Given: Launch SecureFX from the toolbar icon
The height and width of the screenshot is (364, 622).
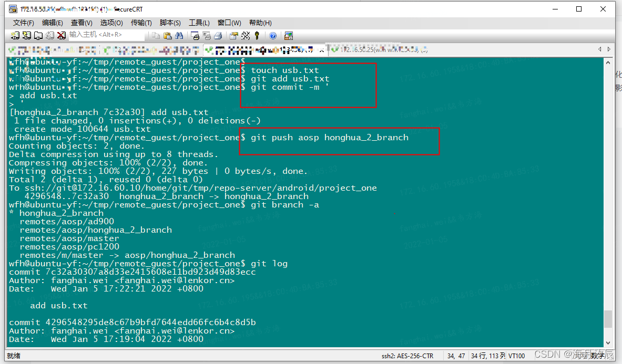Looking at the screenshot, I should click(288, 36).
